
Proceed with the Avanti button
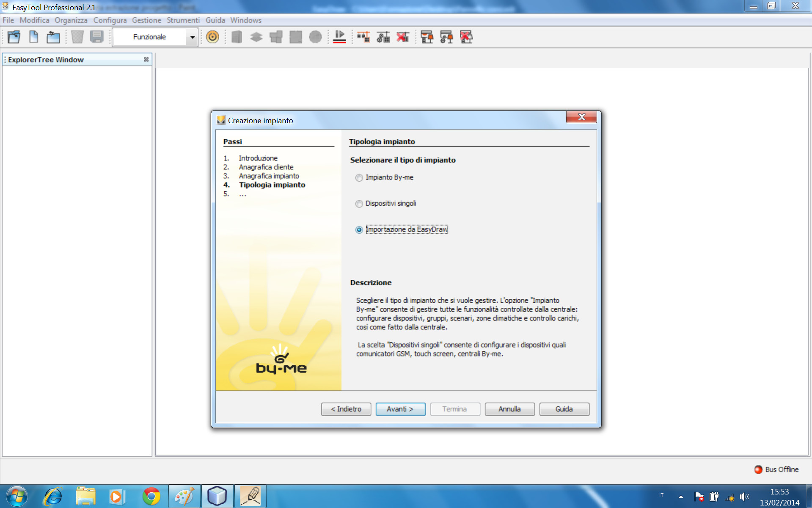(400, 409)
